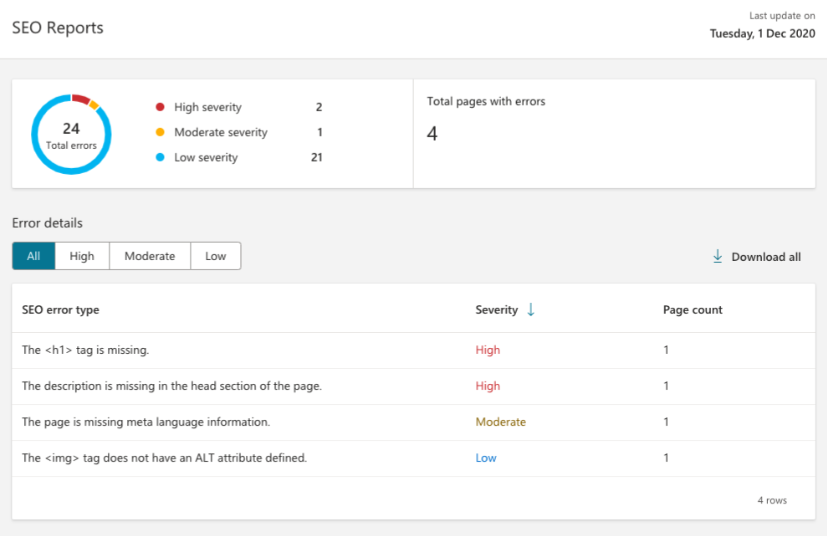
Task: Click the Total errors donut chart
Action: click(x=71, y=134)
